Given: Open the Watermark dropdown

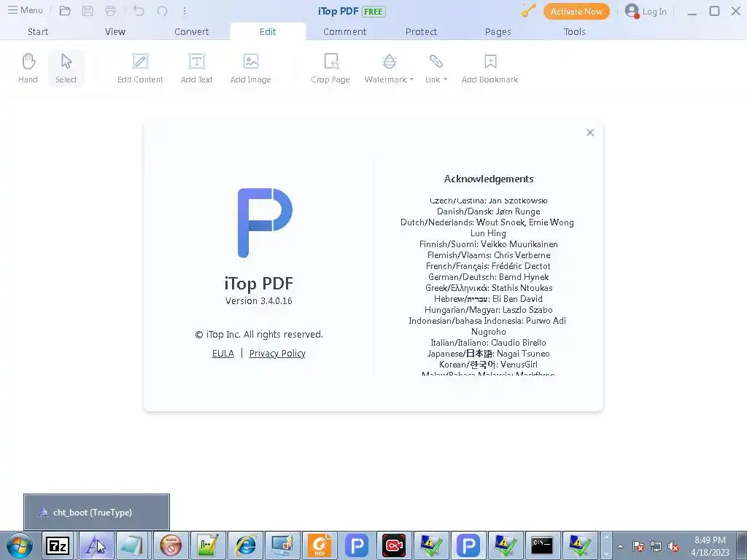Looking at the screenshot, I should click(390, 69).
